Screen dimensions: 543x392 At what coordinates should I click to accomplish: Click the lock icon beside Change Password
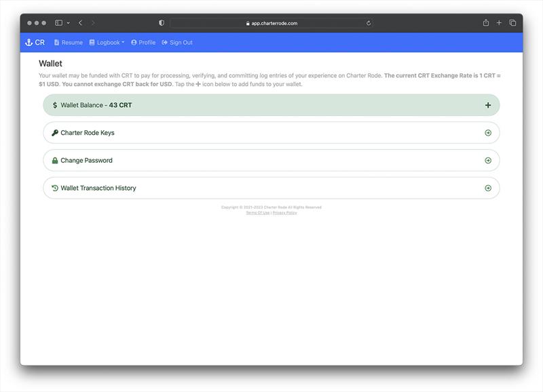click(55, 161)
